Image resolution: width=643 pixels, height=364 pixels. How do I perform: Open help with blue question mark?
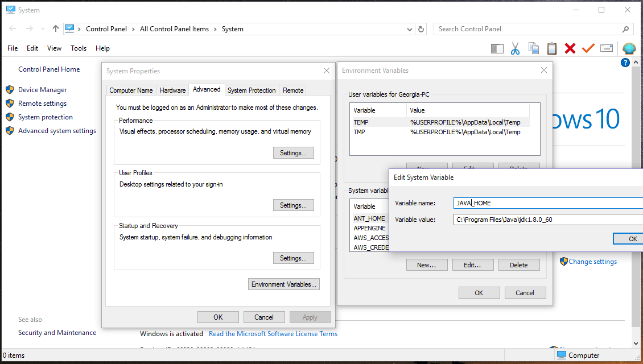625,63
